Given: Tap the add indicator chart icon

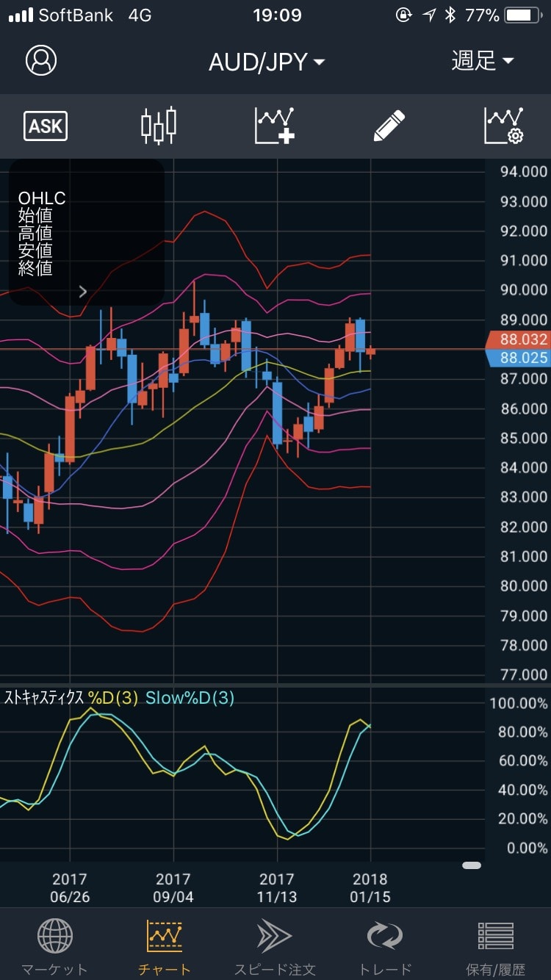Looking at the screenshot, I should 275,126.
